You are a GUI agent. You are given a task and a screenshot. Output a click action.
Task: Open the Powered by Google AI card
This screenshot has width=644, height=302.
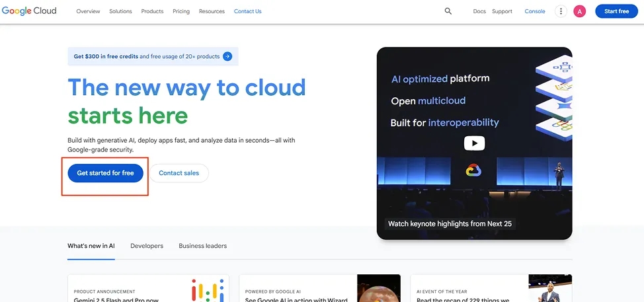pyautogui.click(x=319, y=288)
